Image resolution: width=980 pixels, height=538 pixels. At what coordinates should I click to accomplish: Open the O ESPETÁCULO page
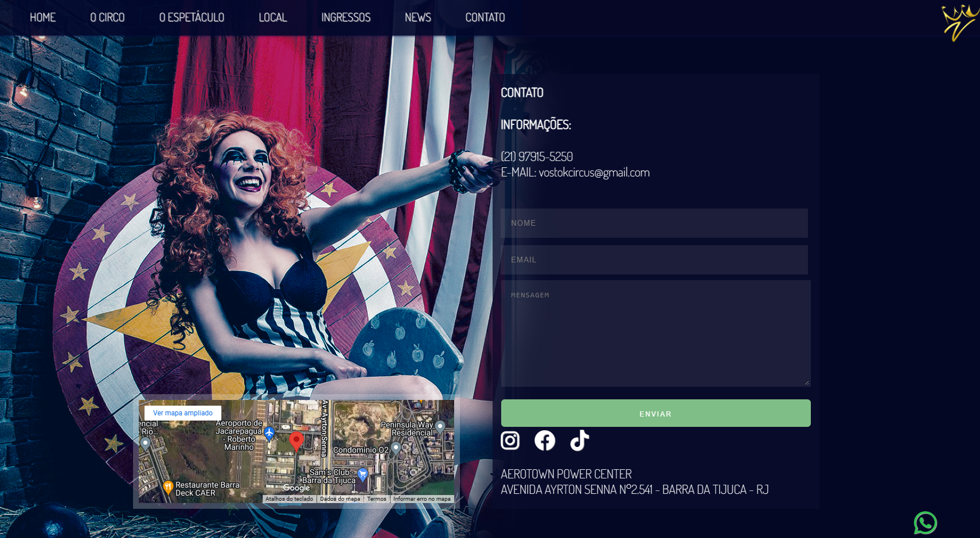(x=192, y=18)
